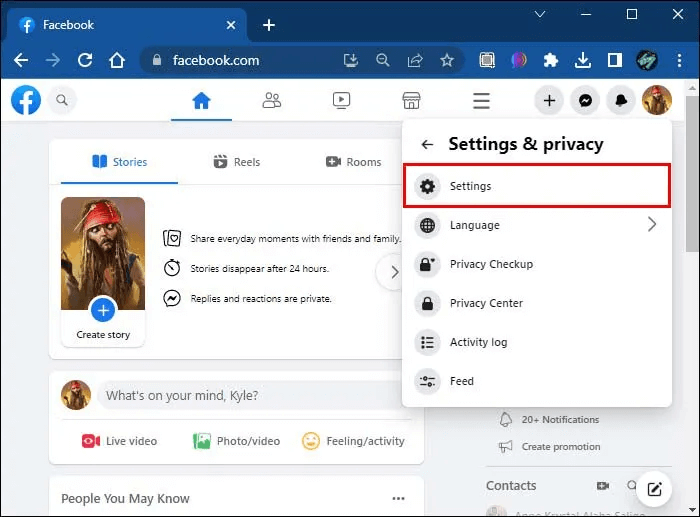Viewport: 700px width, 517px height.
Task: Reload the page
Action: tap(85, 60)
